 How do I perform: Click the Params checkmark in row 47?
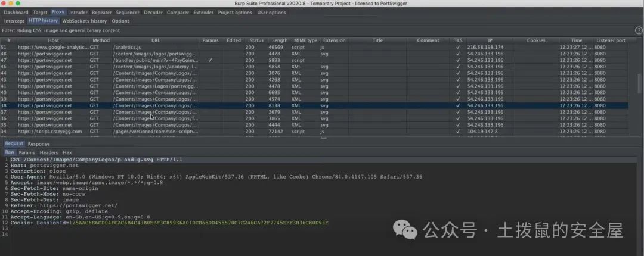coord(210,60)
